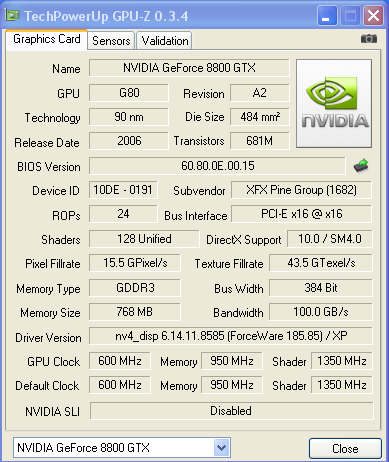Click the 'Bus Interface' label
This screenshot has width=389, height=462.
pyautogui.click(x=196, y=216)
